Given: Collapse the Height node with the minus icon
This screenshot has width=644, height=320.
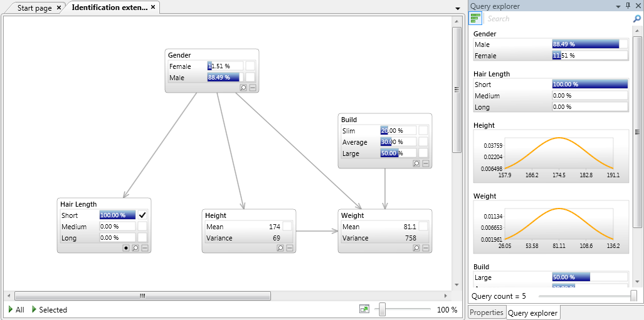Looking at the screenshot, I should pos(290,248).
